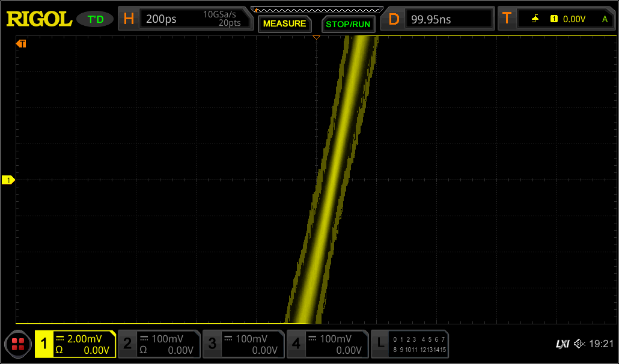Click the channel 1 yellow marker on left edge
The width and height of the screenshot is (619, 364).
8,179
